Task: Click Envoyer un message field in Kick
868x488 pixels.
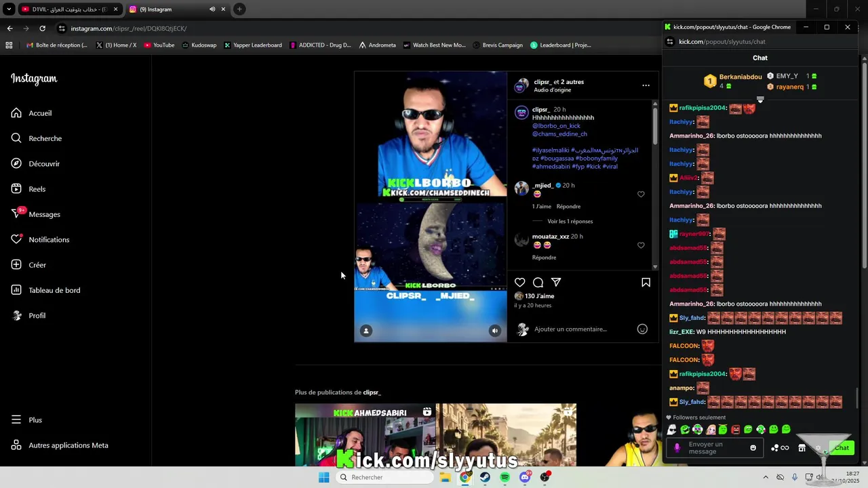Action: click(714, 448)
